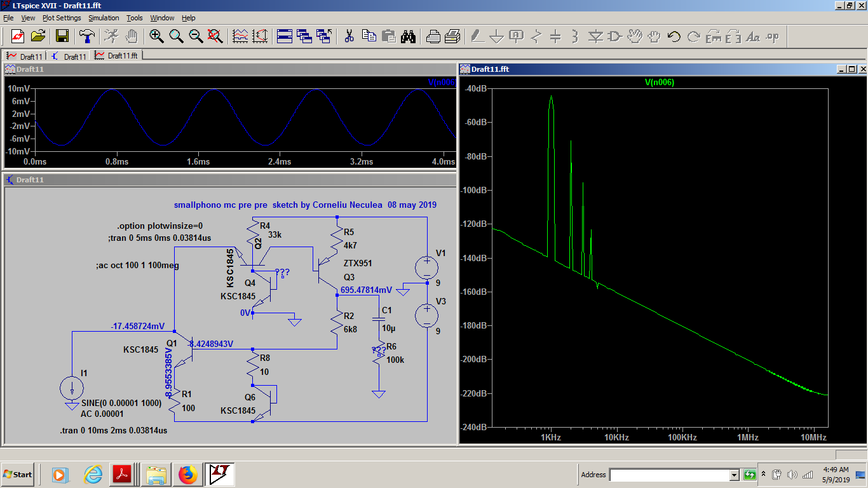Screen dimensions: 868x488
Task: Open Find with the binoculars icon
Action: (x=408, y=36)
